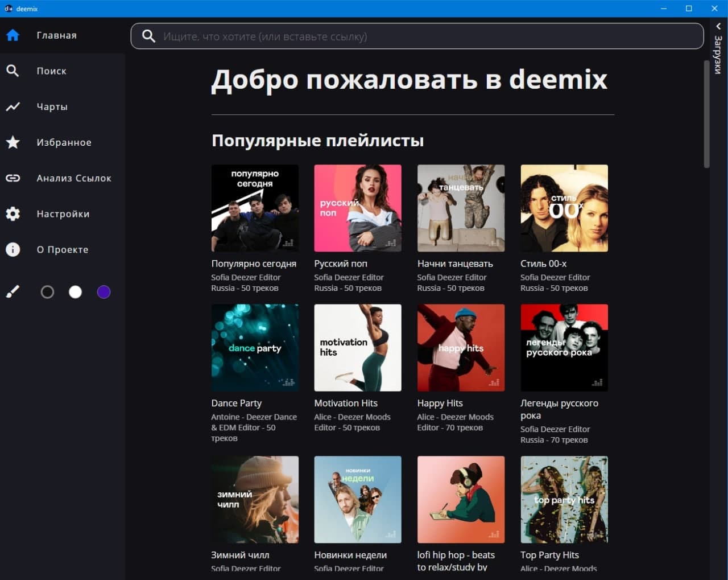Open the Dance Party playlist cover
Image resolution: width=728 pixels, height=580 pixels.
coord(255,348)
